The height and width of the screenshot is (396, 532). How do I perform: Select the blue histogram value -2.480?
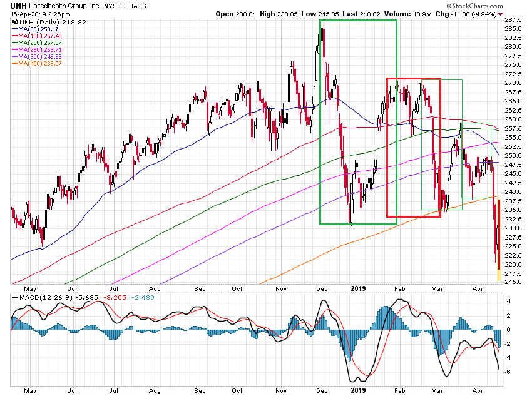coord(143,297)
